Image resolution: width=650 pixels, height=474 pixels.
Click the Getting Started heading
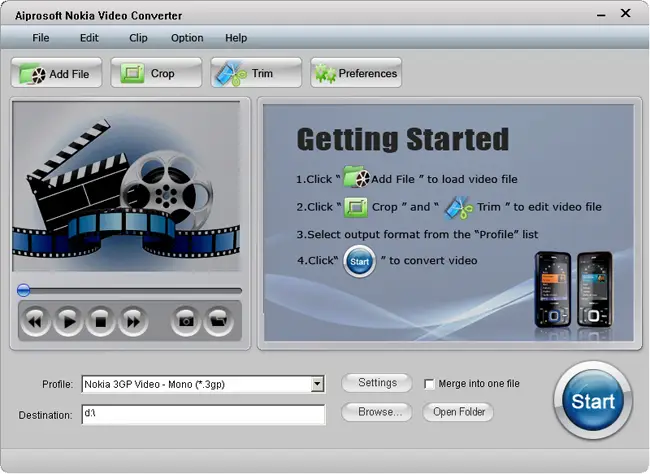click(x=403, y=139)
